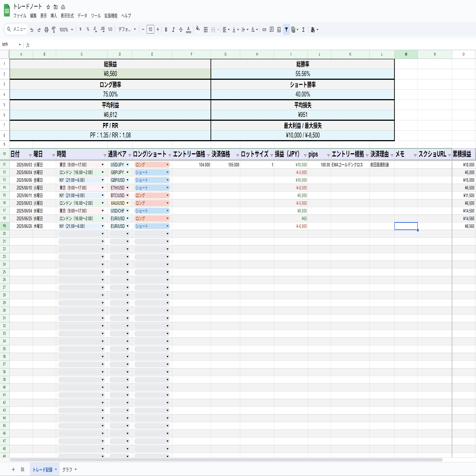The image size is (476, 476).
Task: Toggle bold formatting
Action: tap(166, 30)
